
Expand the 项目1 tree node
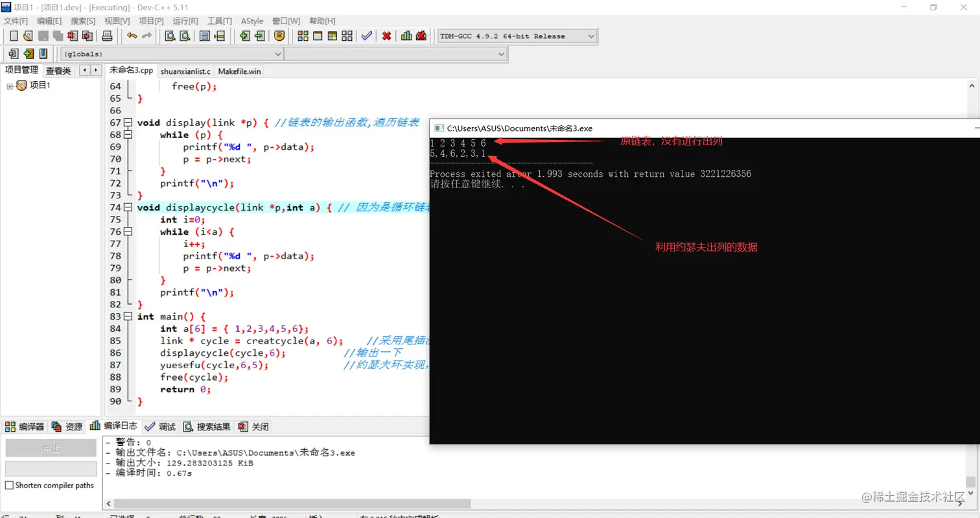[x=10, y=86]
